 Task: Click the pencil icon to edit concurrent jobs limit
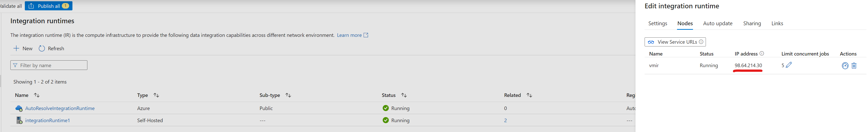point(789,65)
